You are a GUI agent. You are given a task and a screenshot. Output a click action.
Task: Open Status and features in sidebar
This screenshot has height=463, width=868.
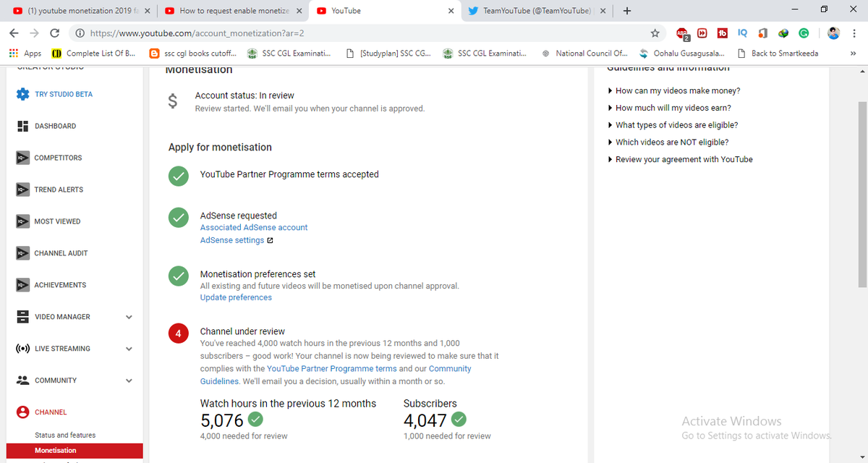pos(65,435)
